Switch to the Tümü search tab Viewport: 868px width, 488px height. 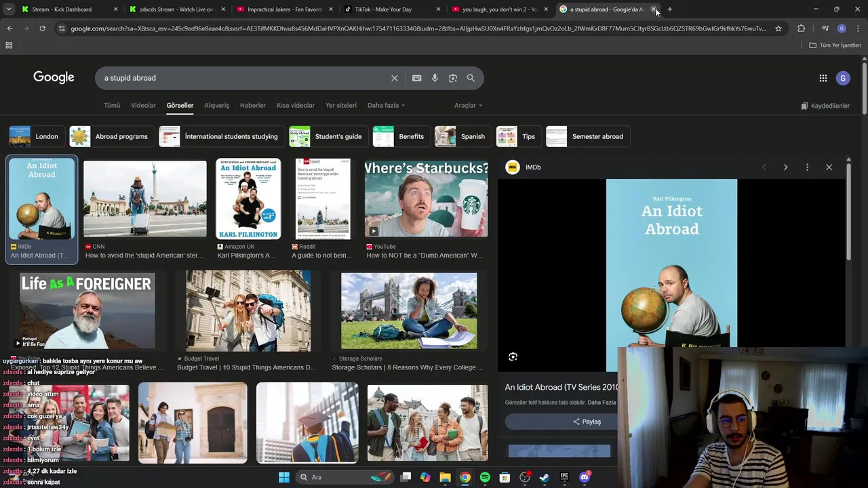pyautogui.click(x=111, y=105)
